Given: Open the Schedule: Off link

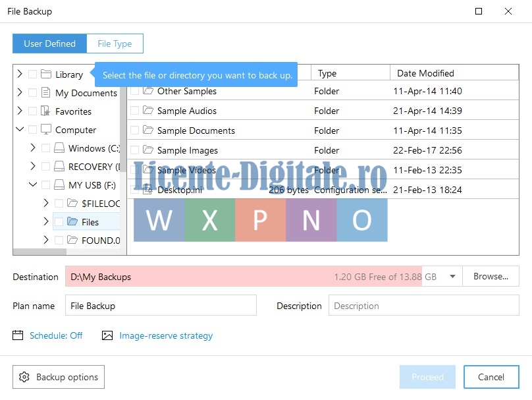Looking at the screenshot, I should click(56, 335).
